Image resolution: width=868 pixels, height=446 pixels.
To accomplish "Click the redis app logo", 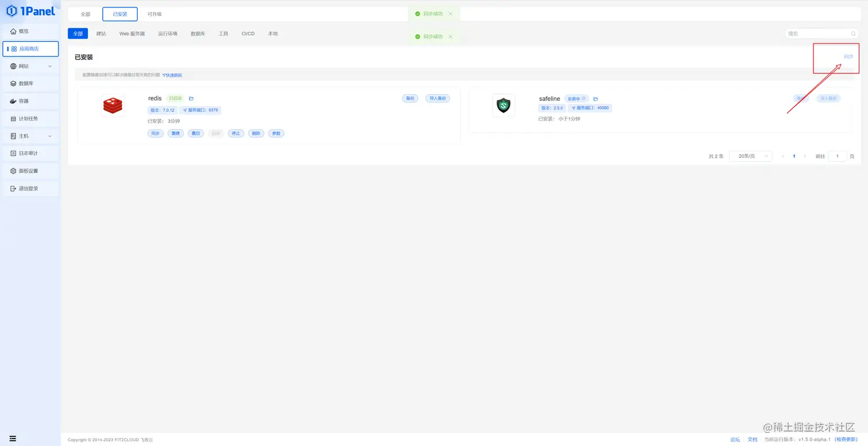I will click(x=113, y=106).
